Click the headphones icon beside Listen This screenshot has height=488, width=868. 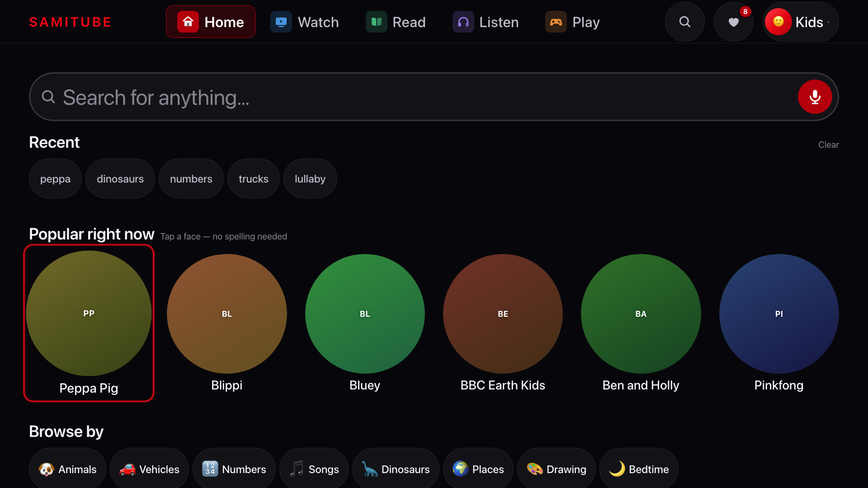[x=463, y=22]
